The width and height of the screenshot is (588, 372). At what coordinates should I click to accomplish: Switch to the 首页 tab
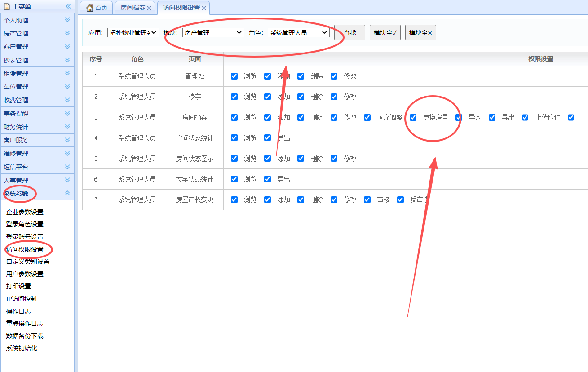(x=97, y=8)
